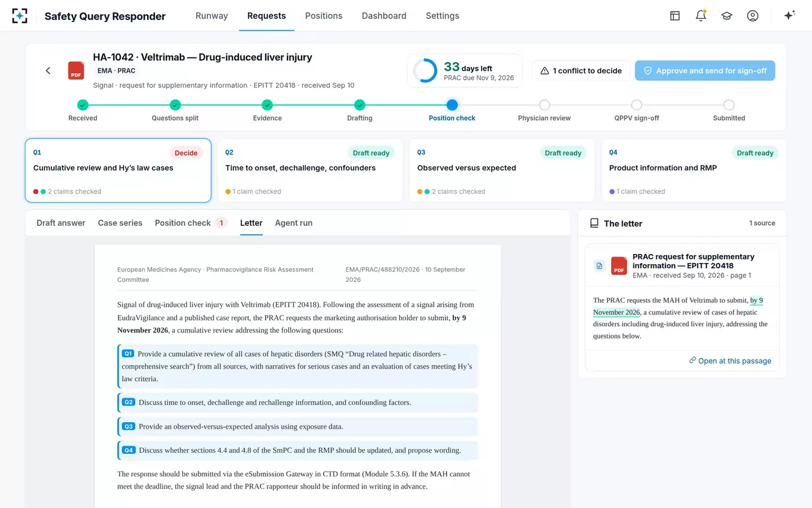
Task: Click the Q4 badge in the letter
Action: click(129, 450)
